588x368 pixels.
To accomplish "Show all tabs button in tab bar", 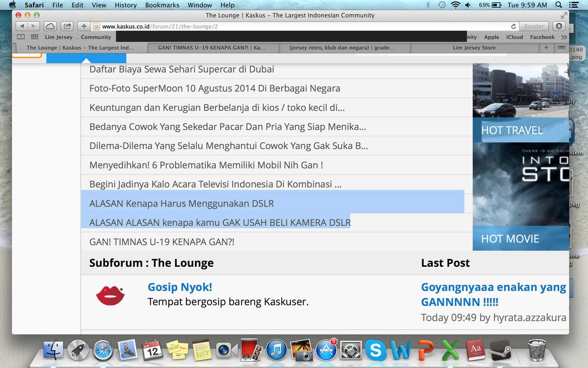I will (x=561, y=48).
